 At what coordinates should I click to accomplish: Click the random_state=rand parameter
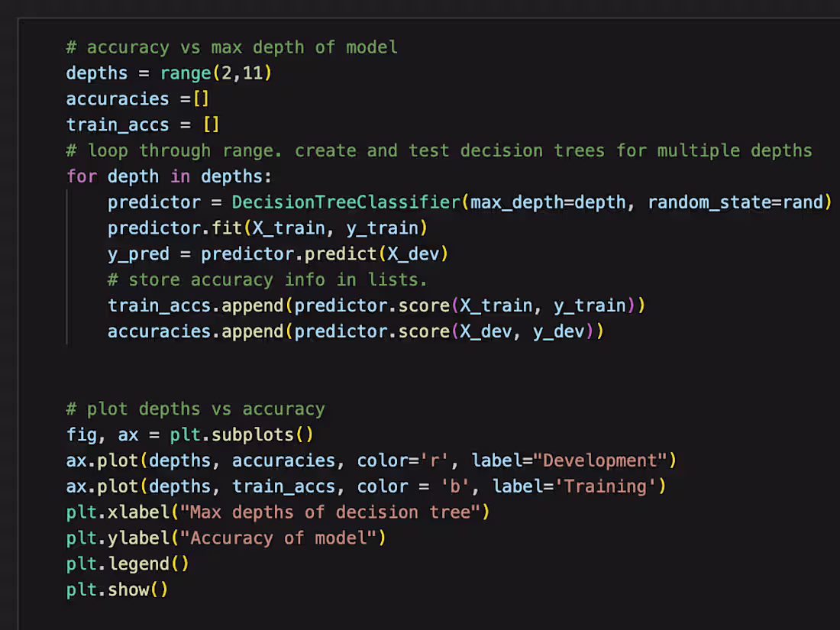pyautogui.click(x=733, y=202)
